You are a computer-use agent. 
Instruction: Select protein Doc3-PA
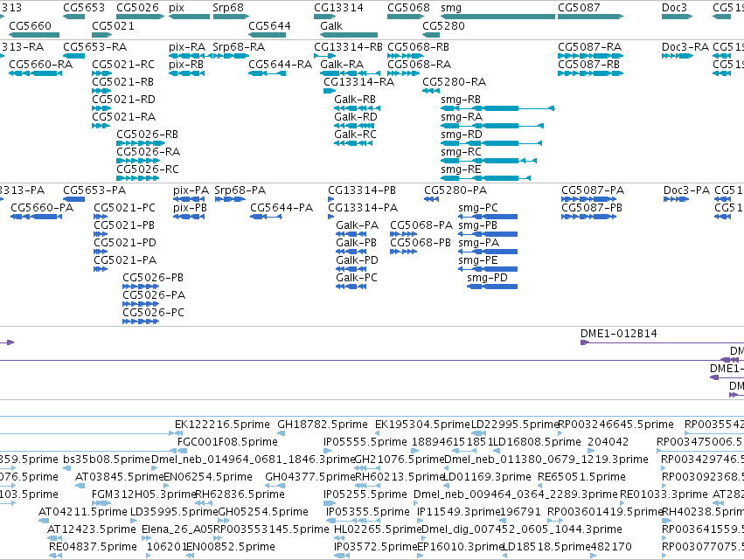(676, 199)
